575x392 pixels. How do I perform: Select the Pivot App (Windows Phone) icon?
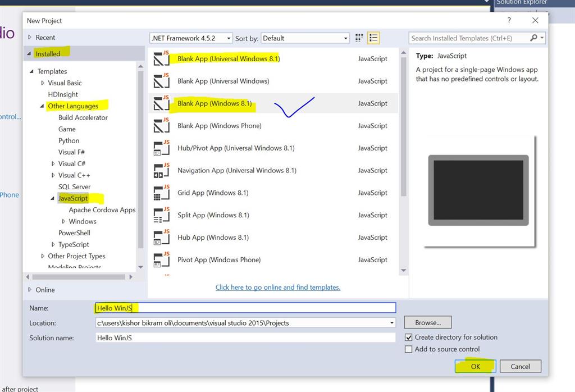(161, 259)
